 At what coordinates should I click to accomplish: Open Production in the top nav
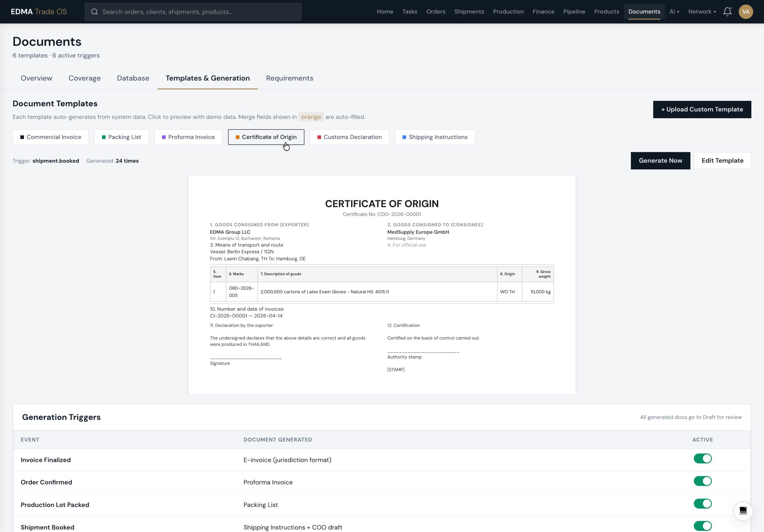(508, 12)
